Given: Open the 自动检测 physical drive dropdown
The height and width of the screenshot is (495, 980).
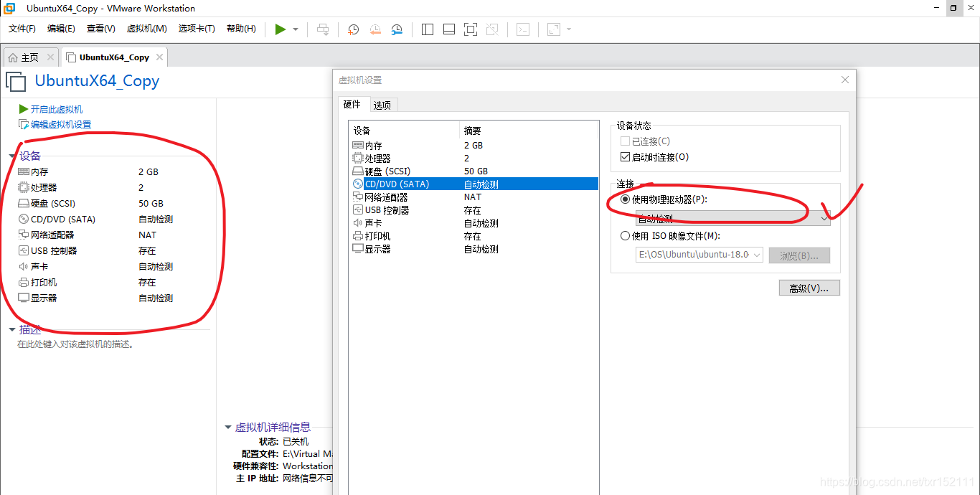Looking at the screenshot, I should [x=733, y=218].
